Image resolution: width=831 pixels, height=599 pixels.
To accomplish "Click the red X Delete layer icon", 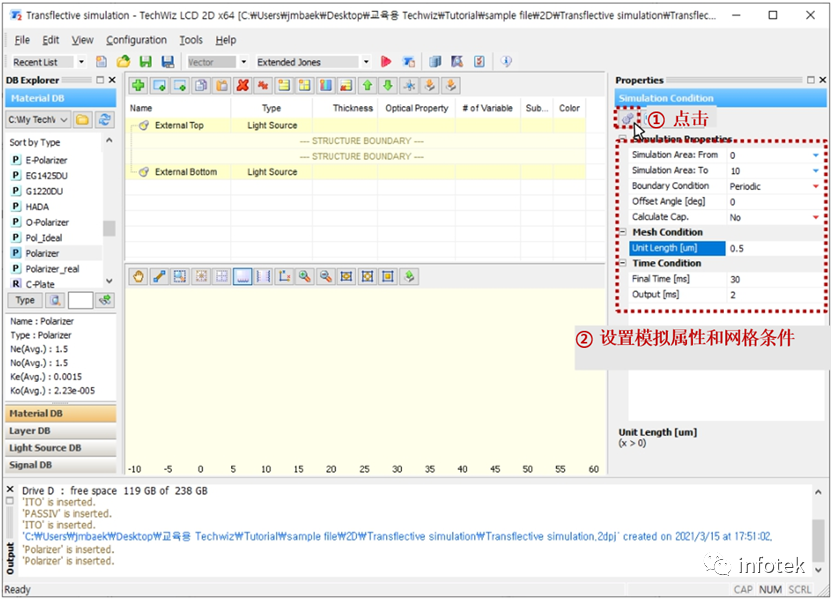I will pyautogui.click(x=243, y=85).
